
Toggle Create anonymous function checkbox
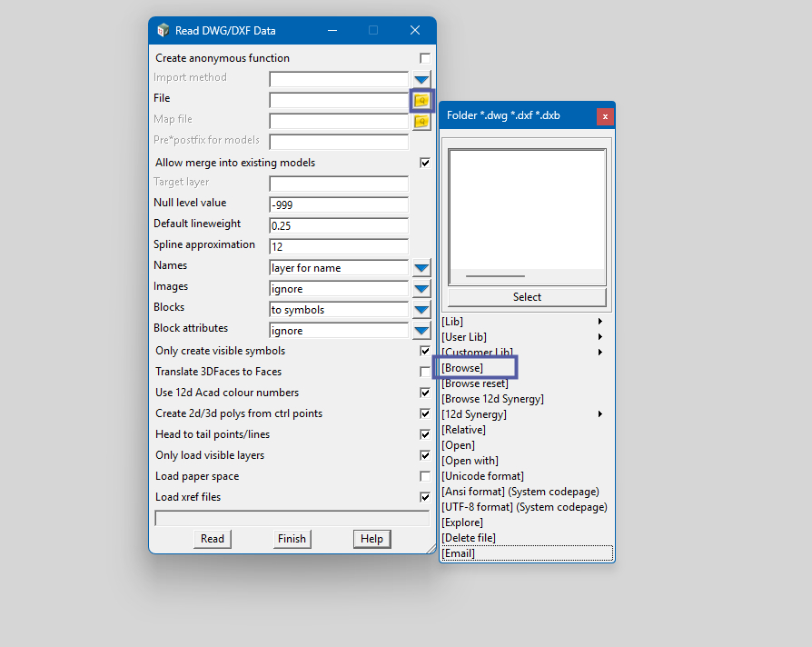(425, 58)
